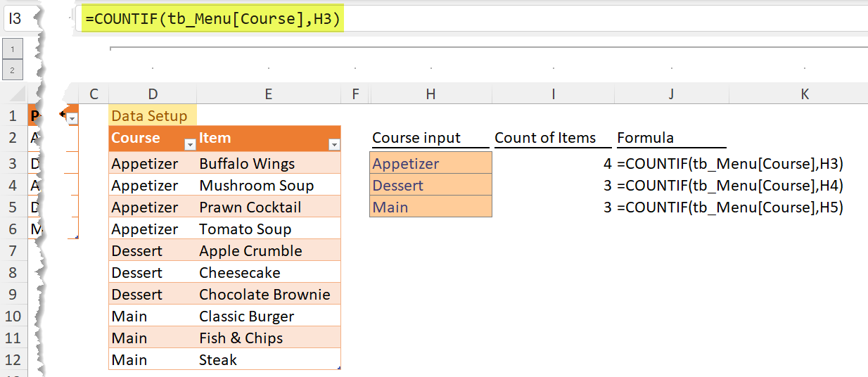Viewport: 868px width, 377px height.
Task: Select column E header
Action: (268, 94)
